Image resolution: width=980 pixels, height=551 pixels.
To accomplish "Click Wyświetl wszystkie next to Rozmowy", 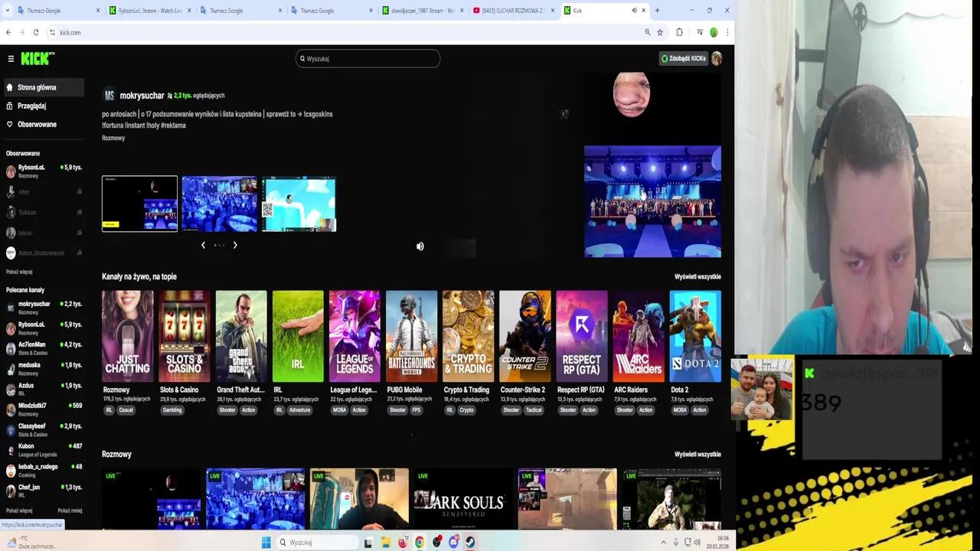I will tap(697, 454).
